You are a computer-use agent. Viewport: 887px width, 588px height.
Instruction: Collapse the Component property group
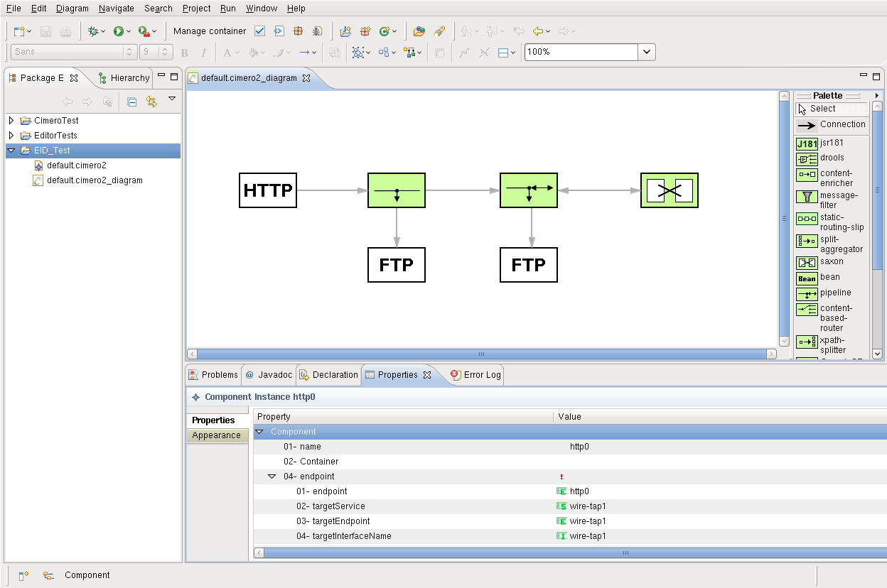(x=259, y=432)
